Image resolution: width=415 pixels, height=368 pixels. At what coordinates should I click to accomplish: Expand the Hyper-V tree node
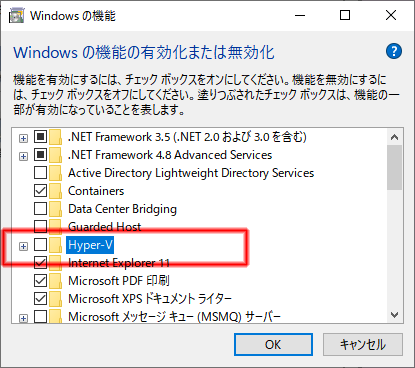23,247
